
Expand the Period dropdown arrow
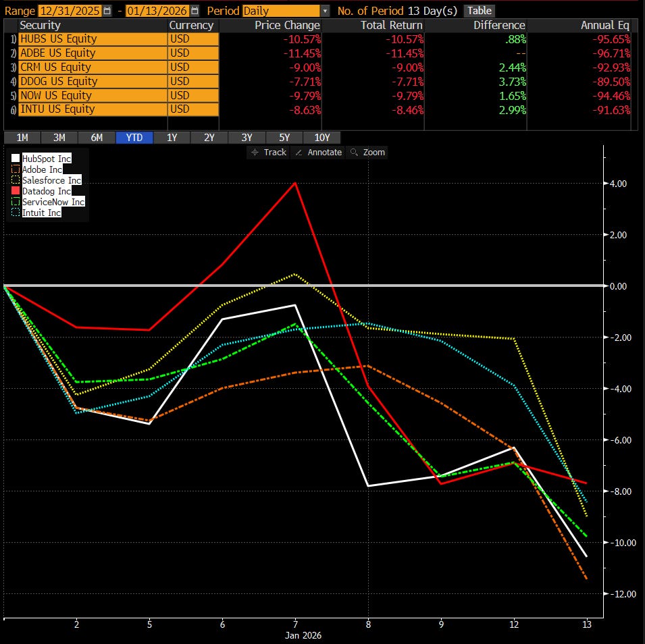coord(325,11)
